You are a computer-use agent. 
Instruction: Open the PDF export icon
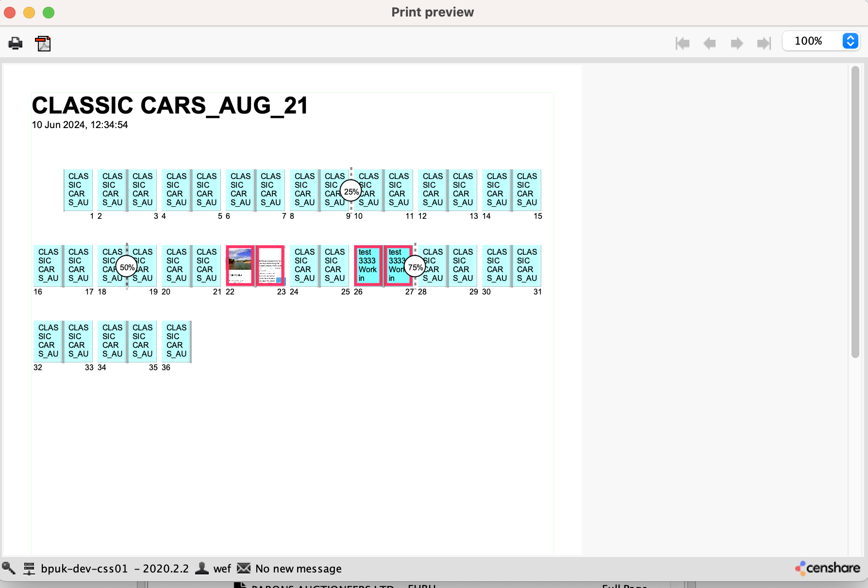pyautogui.click(x=43, y=43)
